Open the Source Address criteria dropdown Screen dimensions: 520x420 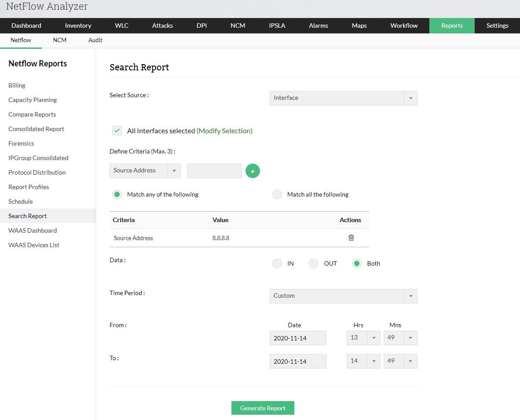[x=145, y=171]
